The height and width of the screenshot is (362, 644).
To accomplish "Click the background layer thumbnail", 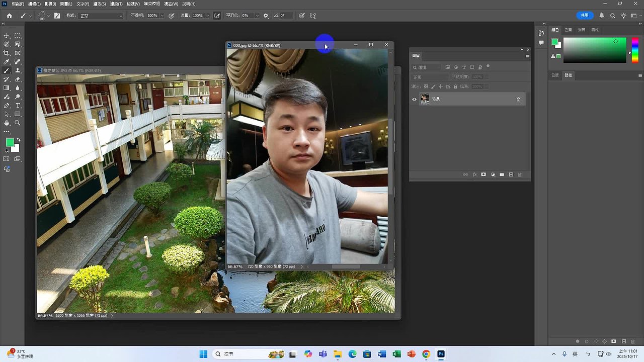I will click(x=425, y=100).
